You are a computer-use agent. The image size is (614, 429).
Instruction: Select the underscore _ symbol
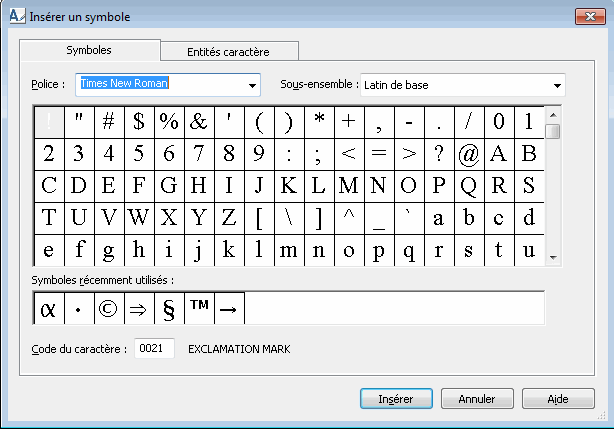click(379, 218)
